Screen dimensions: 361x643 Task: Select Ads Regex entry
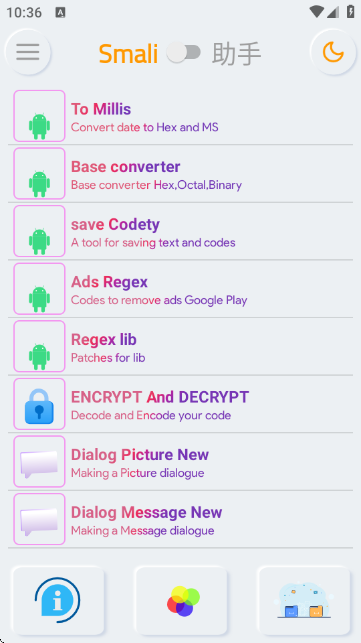pyautogui.click(x=180, y=289)
